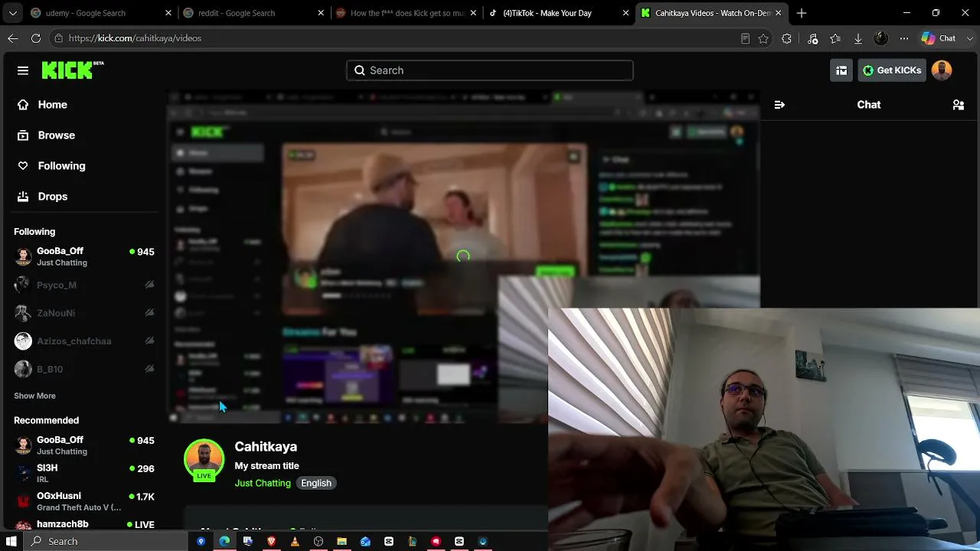The height and width of the screenshot is (551, 980).
Task: Open browser Downloads icon
Action: pyautogui.click(x=858, y=38)
